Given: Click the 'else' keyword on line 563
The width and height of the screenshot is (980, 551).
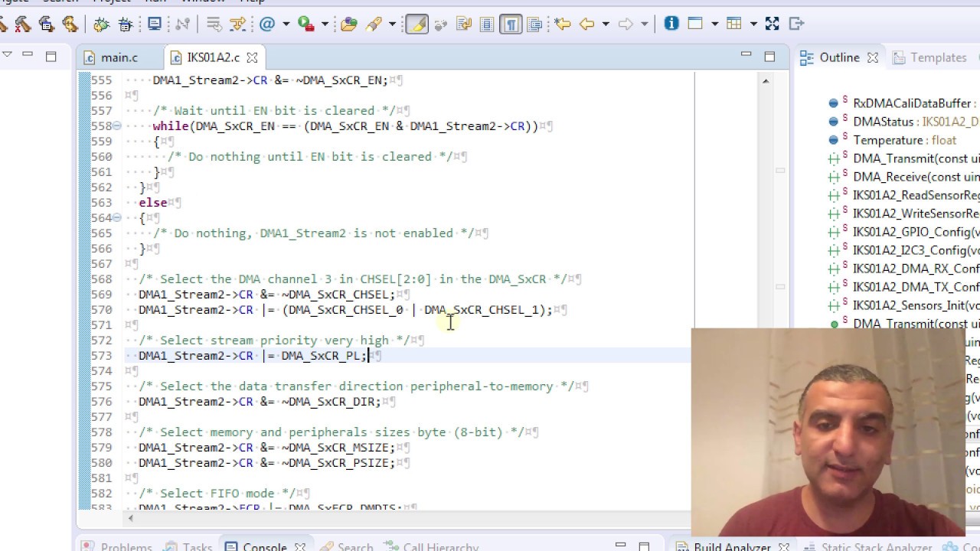Looking at the screenshot, I should (x=153, y=203).
